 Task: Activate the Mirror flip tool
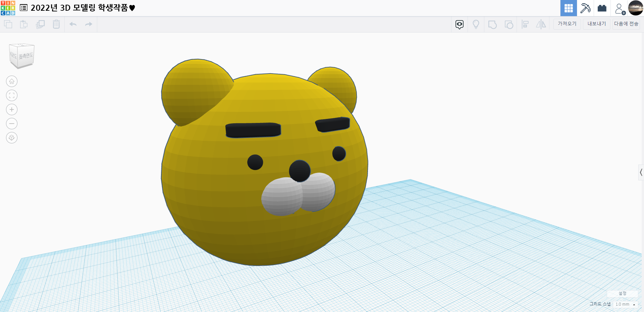click(541, 25)
